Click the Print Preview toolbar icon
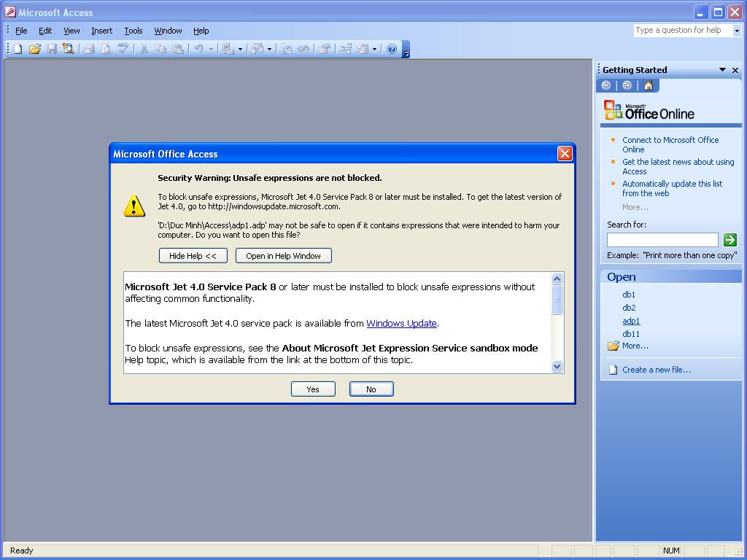This screenshot has height=560, width=747. (x=107, y=49)
